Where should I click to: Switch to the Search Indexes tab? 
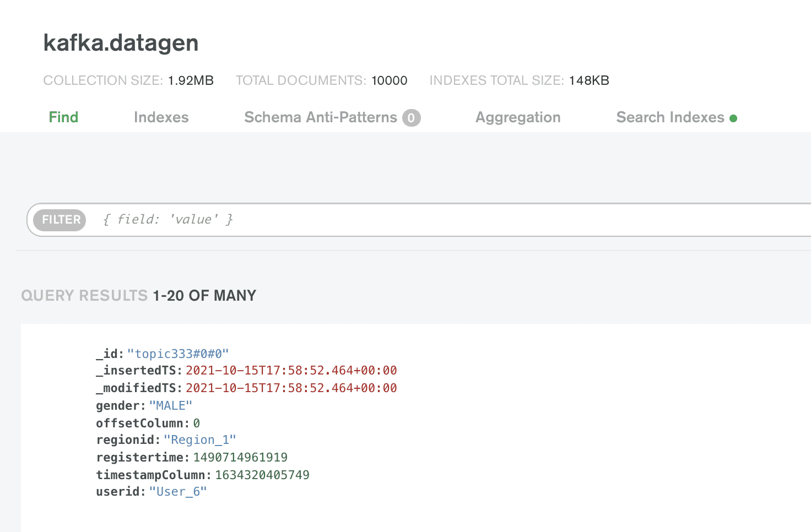[x=670, y=117]
